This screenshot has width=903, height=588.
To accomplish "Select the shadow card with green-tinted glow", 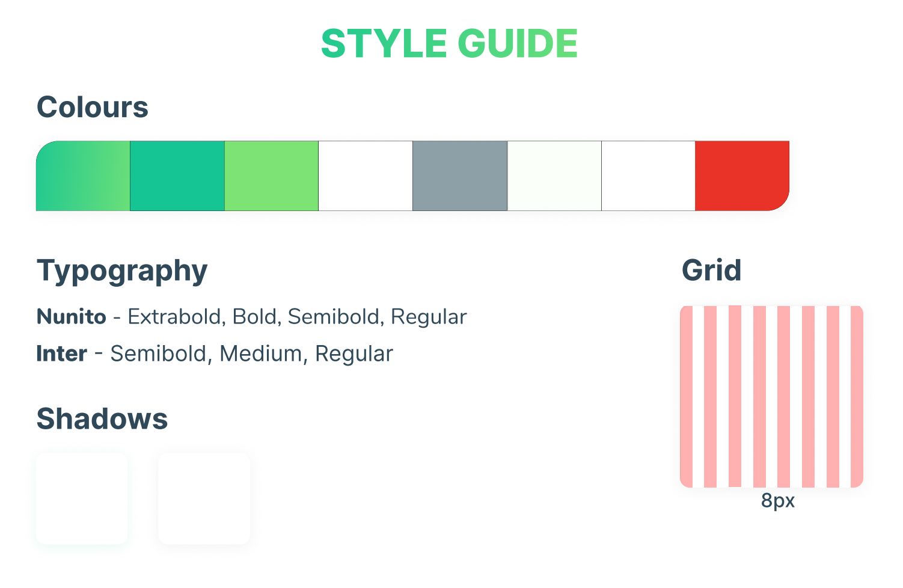I will click(82, 499).
